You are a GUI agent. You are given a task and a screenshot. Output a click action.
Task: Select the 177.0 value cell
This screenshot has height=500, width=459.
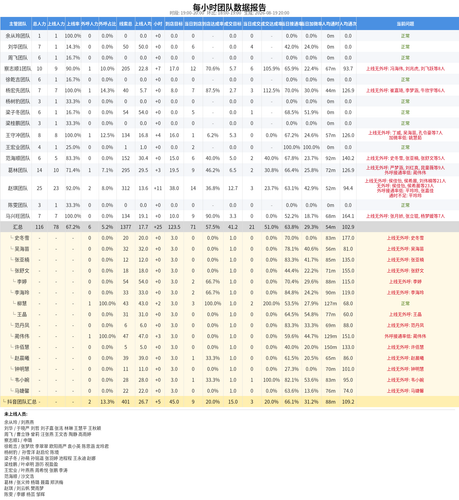click(x=348, y=238)
